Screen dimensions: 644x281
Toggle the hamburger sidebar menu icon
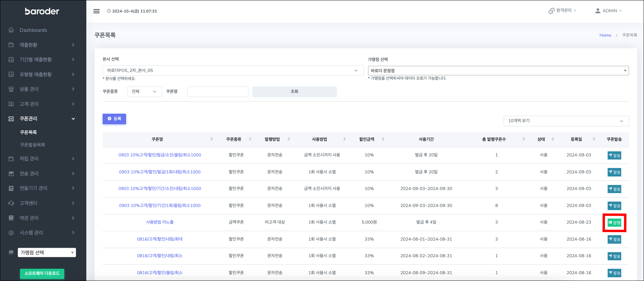click(x=97, y=11)
